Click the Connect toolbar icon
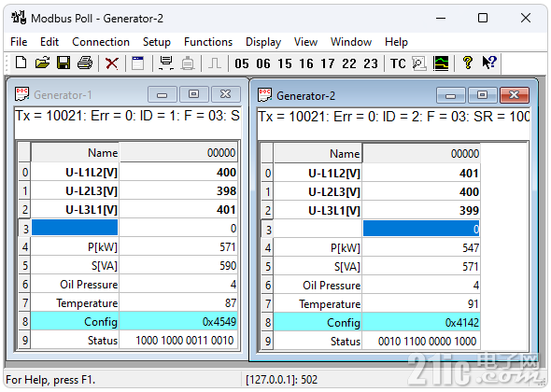This screenshot has width=551, height=392. (x=166, y=63)
